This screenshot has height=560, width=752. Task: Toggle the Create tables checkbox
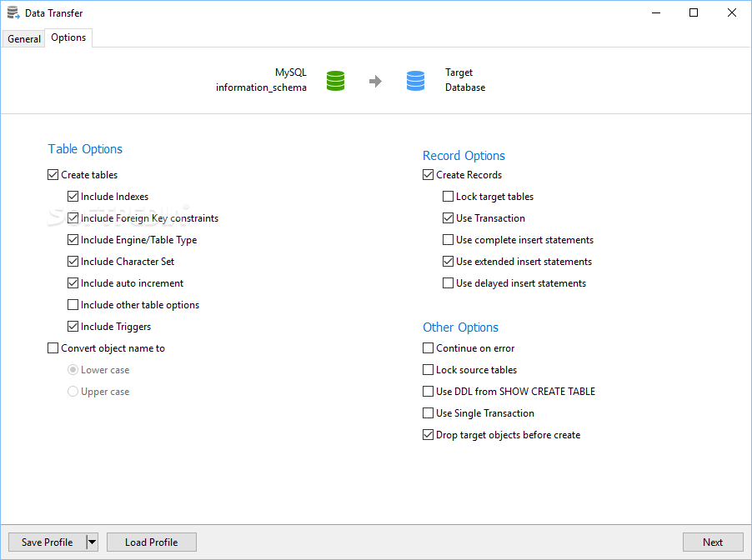point(53,174)
